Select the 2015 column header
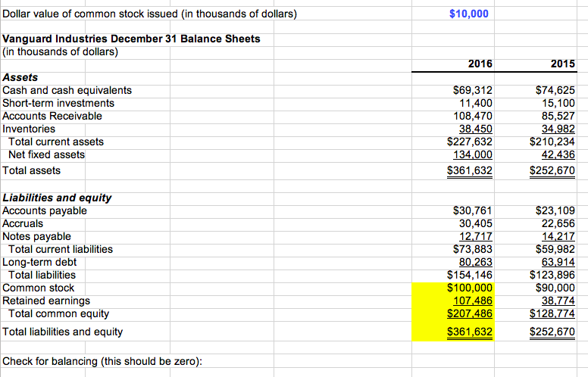The width and height of the screenshot is (588, 377). tap(562, 64)
